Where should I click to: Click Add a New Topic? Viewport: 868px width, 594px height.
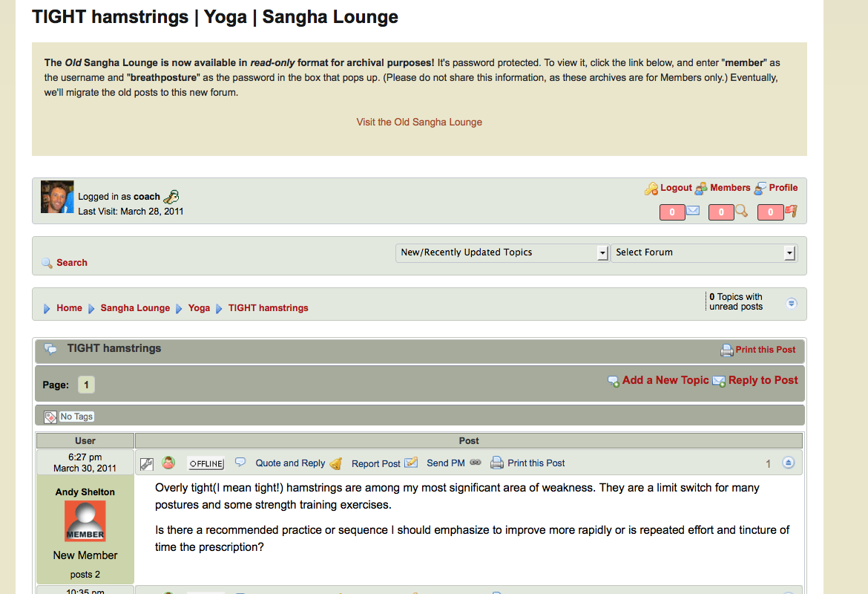click(x=665, y=380)
